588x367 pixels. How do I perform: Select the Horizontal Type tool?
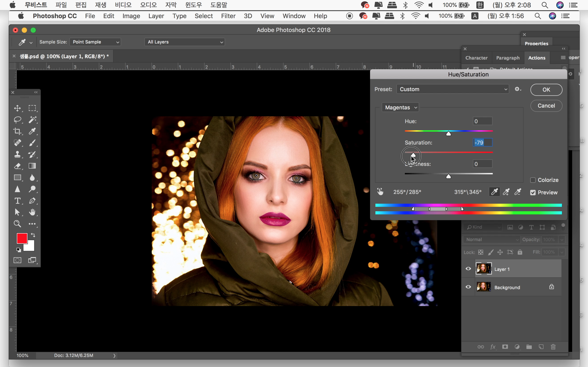point(17,201)
